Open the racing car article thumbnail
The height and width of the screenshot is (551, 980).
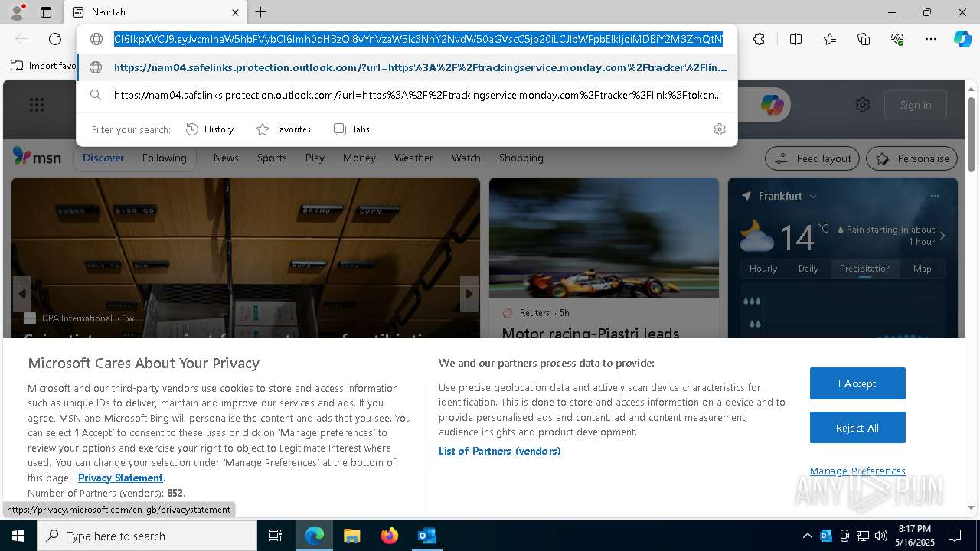point(604,237)
